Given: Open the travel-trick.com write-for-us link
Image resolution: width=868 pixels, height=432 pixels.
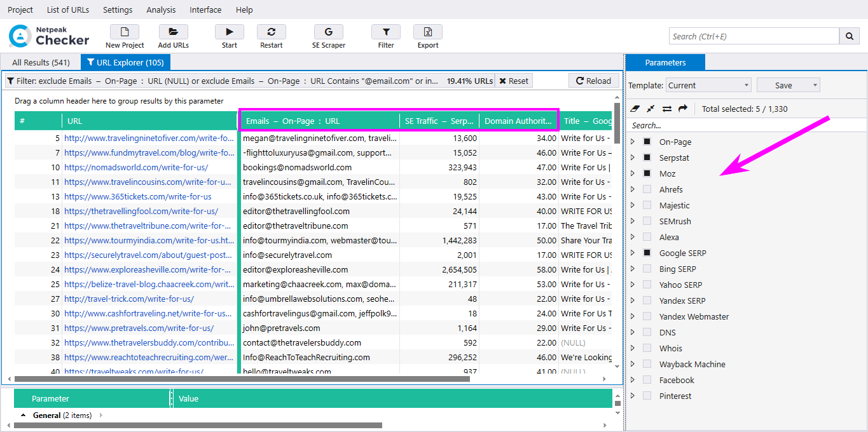Looking at the screenshot, I should tap(129, 299).
